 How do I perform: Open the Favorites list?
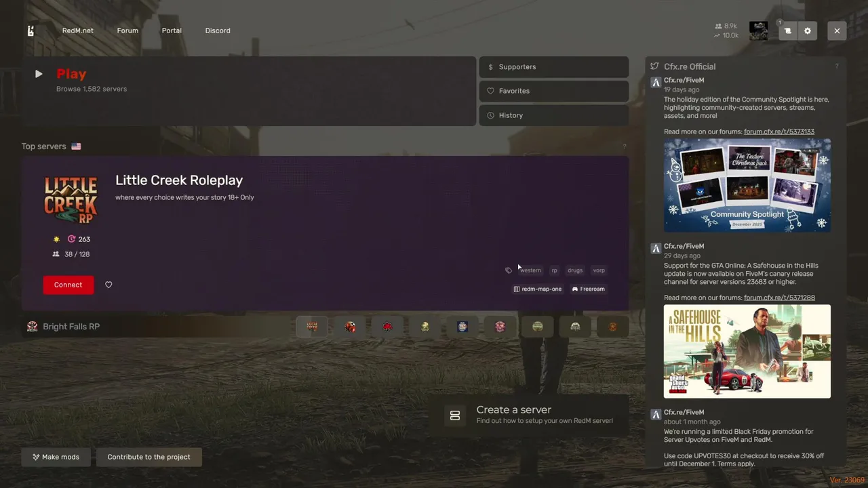[554, 91]
